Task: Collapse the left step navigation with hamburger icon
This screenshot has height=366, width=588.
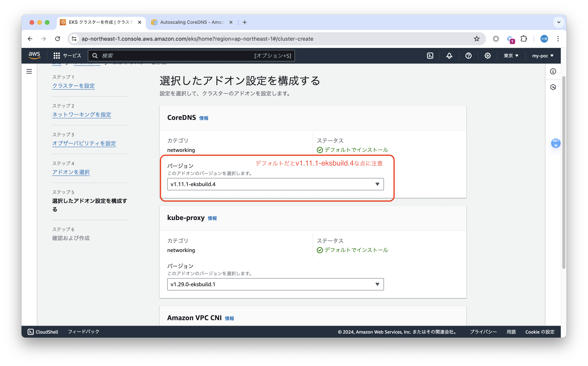Action: [x=29, y=71]
